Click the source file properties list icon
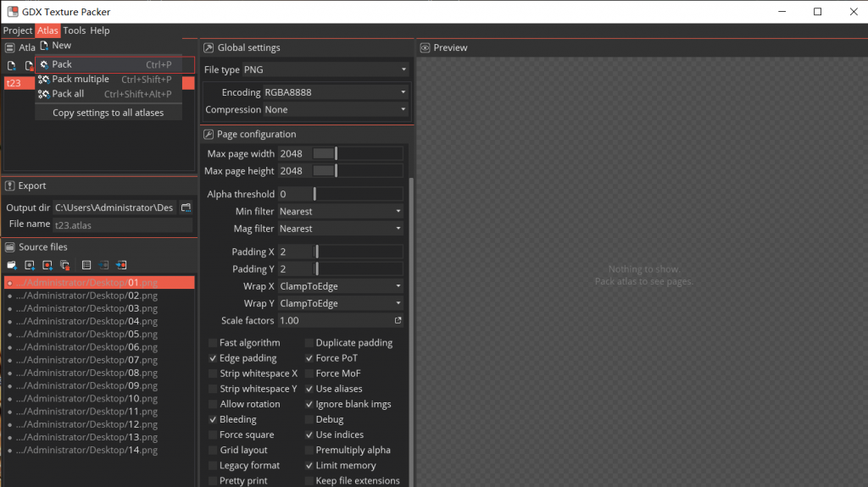The width and height of the screenshot is (868, 487). (86, 265)
